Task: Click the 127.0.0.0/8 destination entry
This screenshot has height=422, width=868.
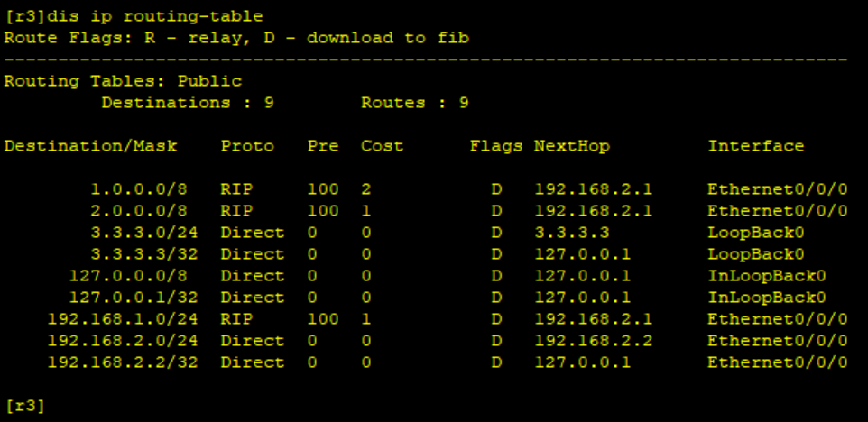Action: (x=128, y=275)
